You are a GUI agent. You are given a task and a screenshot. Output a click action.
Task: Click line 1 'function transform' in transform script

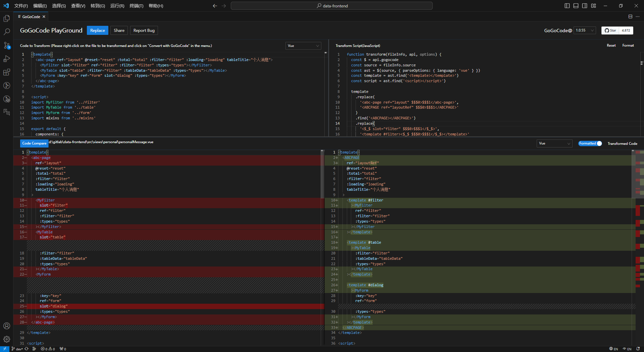click(x=394, y=54)
